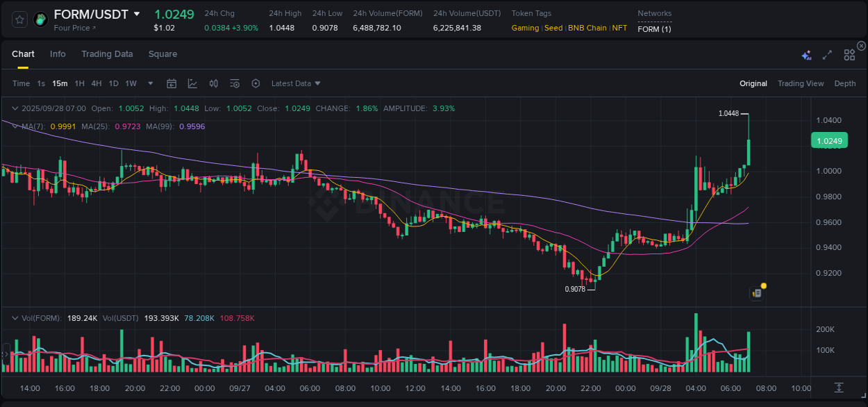Switch to the Trading Data tab
The width and height of the screenshot is (868, 407).
tap(107, 53)
